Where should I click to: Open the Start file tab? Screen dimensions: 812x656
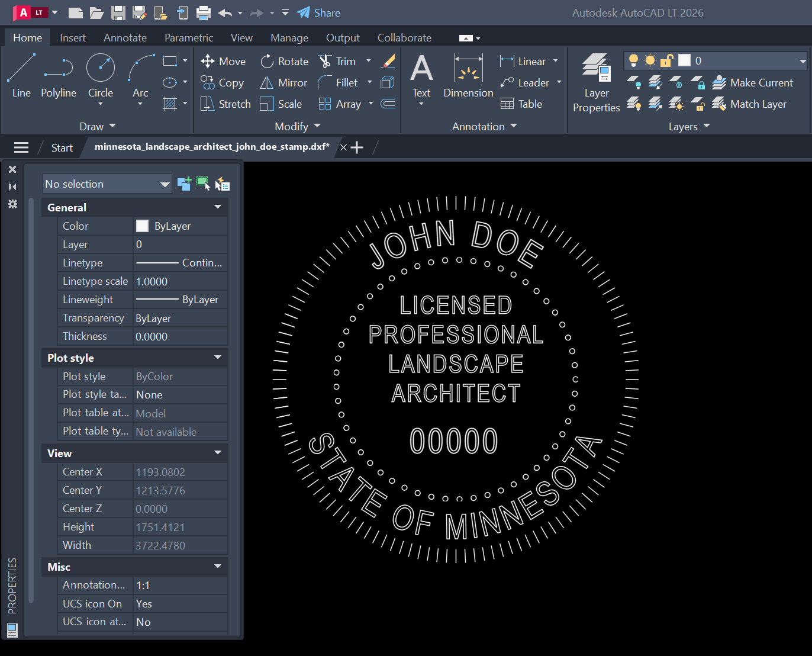pyautogui.click(x=62, y=147)
